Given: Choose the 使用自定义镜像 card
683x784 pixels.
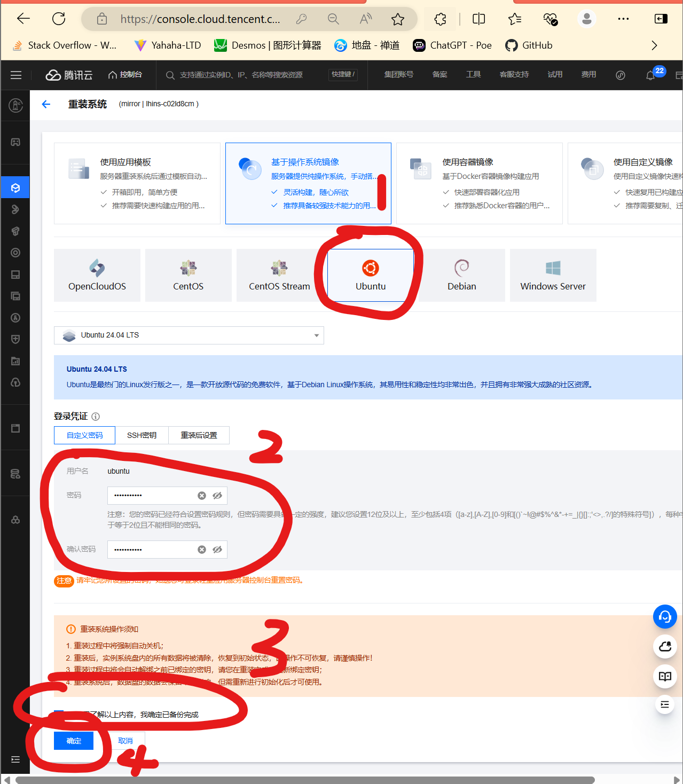Looking at the screenshot, I should (625, 183).
